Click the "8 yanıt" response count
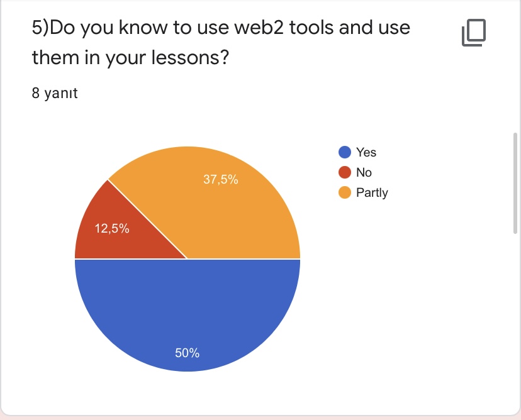521x420 pixels. point(54,94)
